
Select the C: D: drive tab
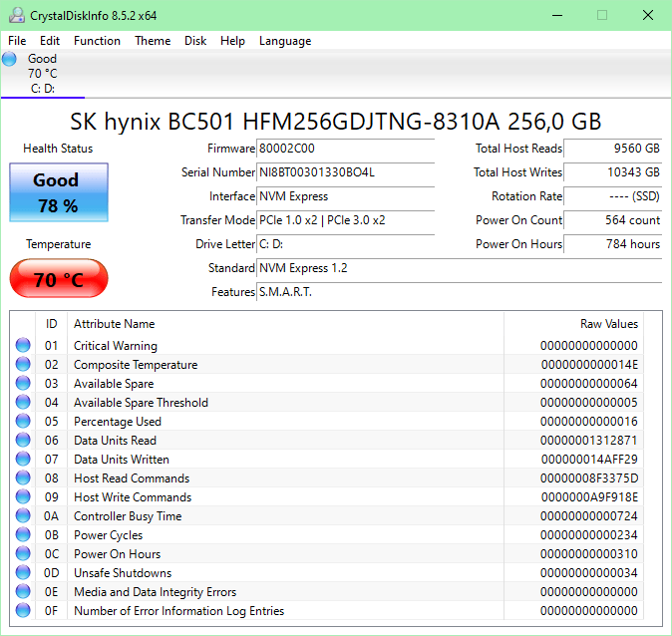tap(43, 74)
